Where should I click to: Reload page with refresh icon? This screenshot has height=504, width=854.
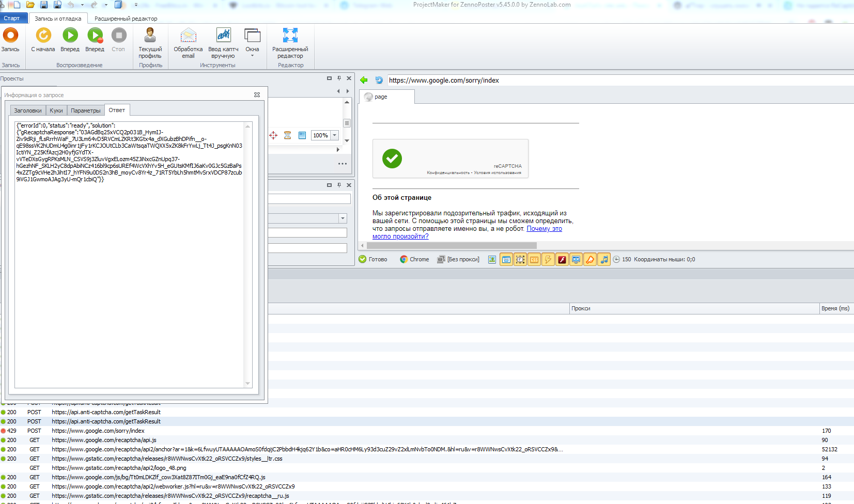pos(379,80)
